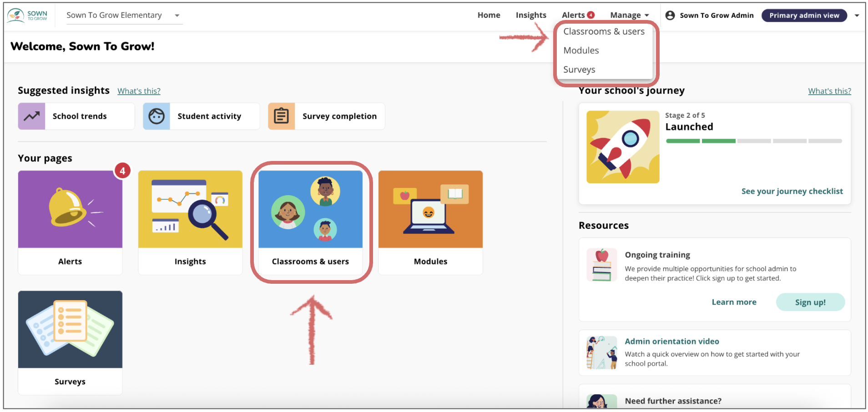Open the Alerts page bell tile

(x=70, y=222)
